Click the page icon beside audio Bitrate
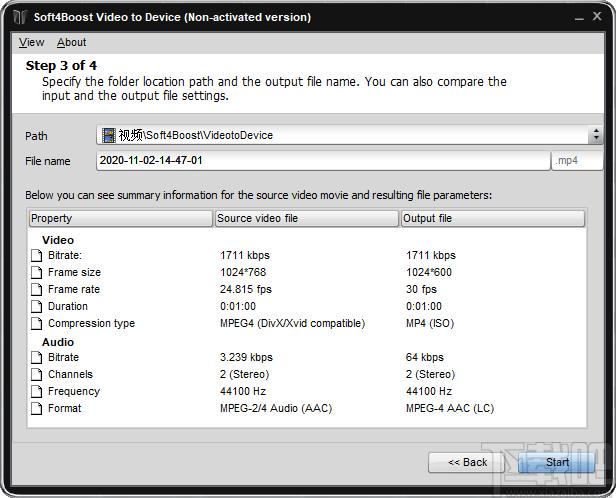The height and width of the screenshot is (498, 616). coord(37,357)
